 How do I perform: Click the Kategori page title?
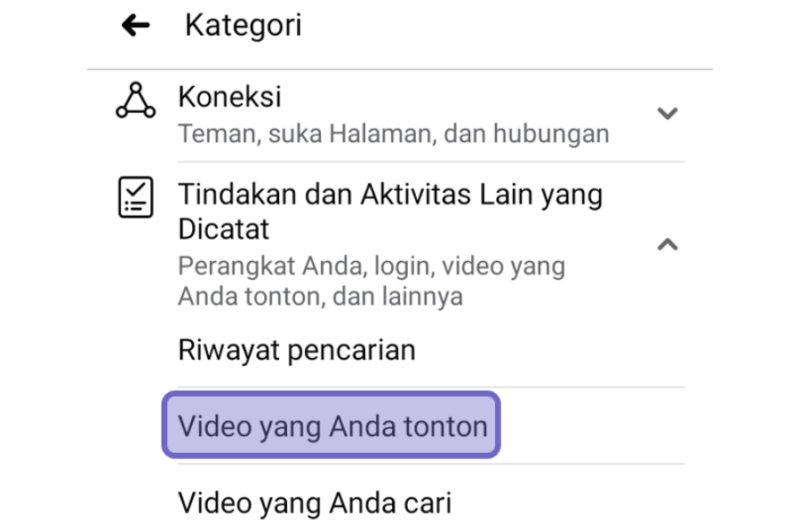[x=243, y=25]
